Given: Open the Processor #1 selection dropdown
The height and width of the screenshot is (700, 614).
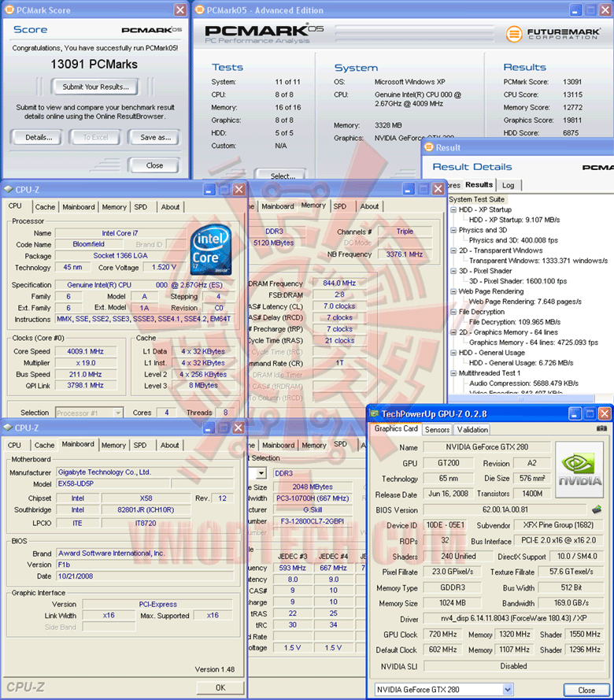Looking at the screenshot, I should pos(118,413).
